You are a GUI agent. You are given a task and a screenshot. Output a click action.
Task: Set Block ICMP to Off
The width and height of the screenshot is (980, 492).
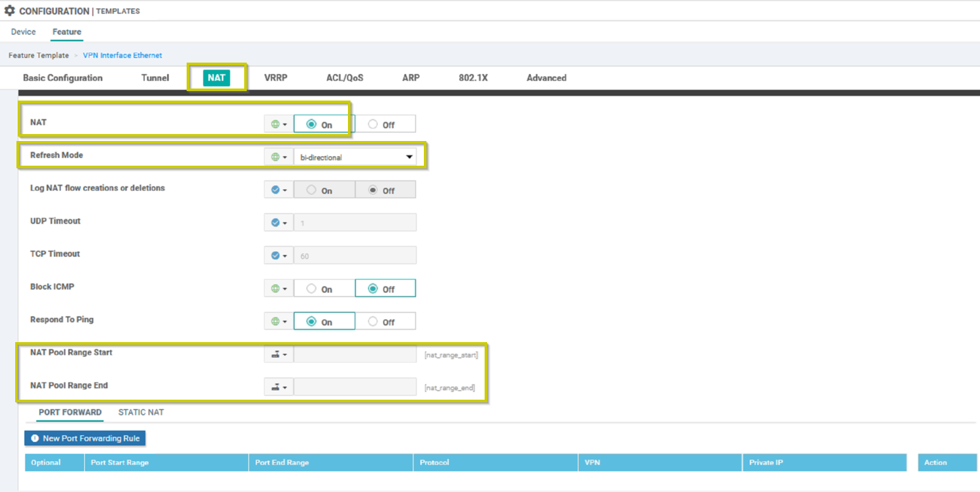[x=385, y=288]
